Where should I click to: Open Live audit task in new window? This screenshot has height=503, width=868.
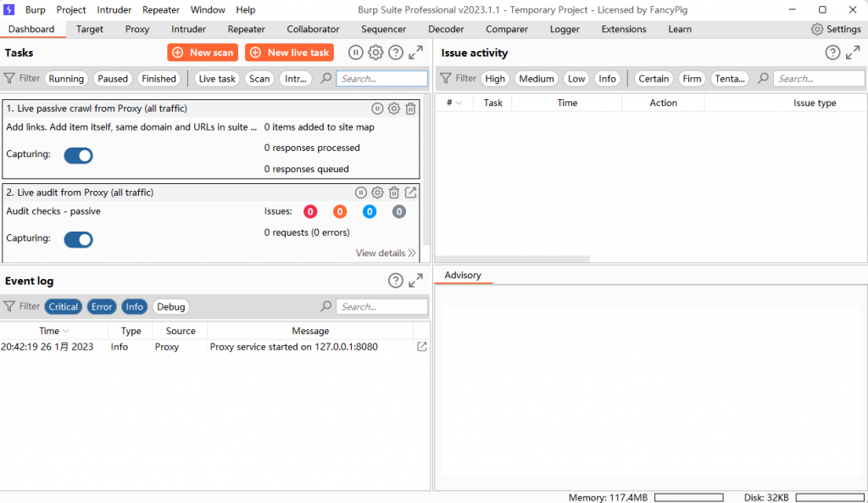(410, 193)
